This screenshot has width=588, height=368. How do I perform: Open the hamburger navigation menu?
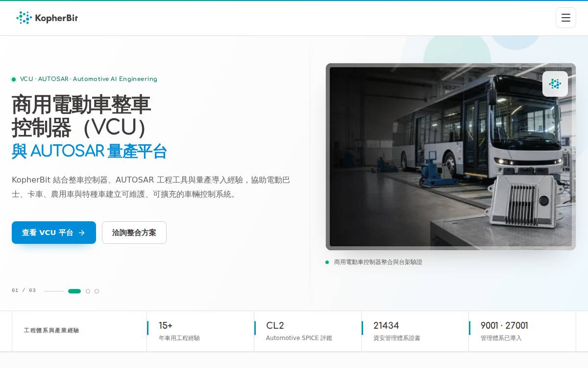coord(565,18)
